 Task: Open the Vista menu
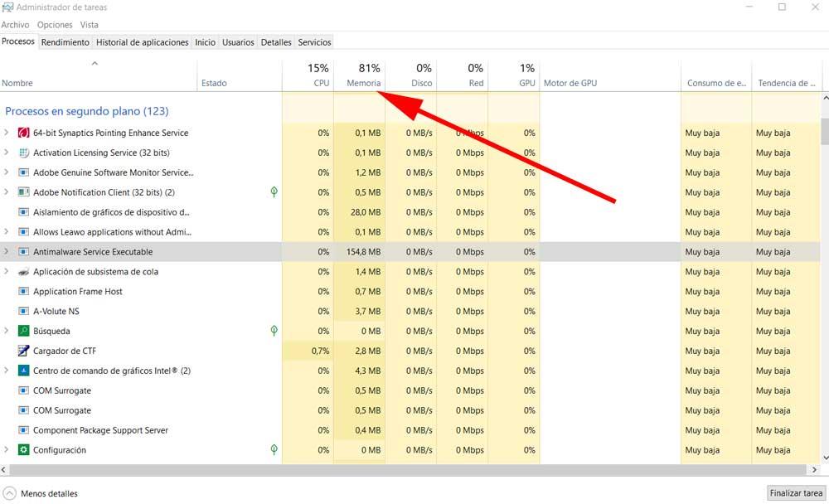(90, 25)
